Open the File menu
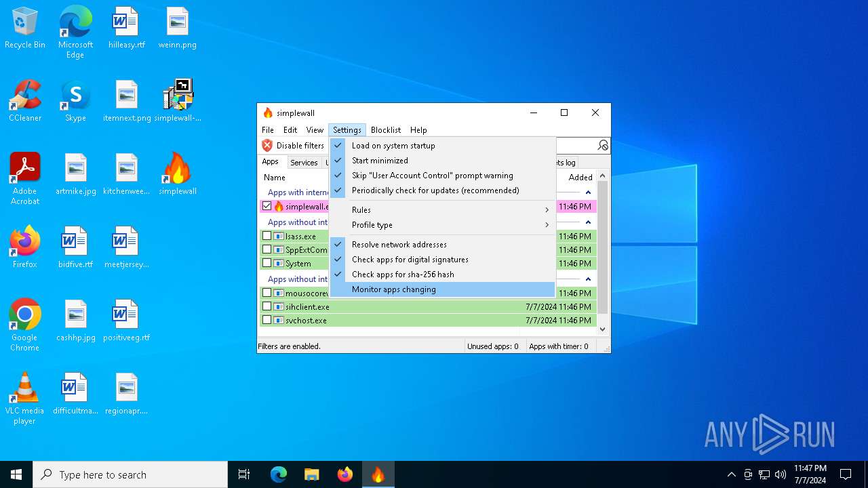The height and width of the screenshot is (488, 868). pos(268,130)
